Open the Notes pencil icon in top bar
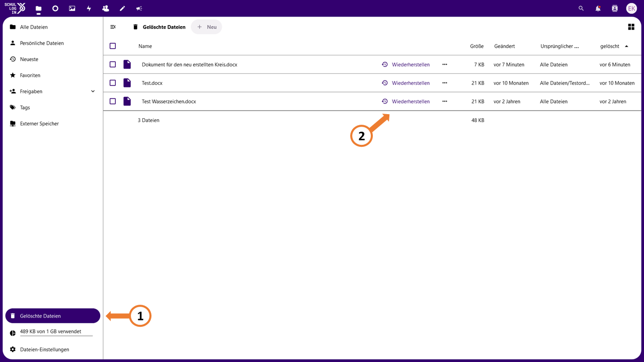This screenshot has height=362, width=644. tap(122, 9)
